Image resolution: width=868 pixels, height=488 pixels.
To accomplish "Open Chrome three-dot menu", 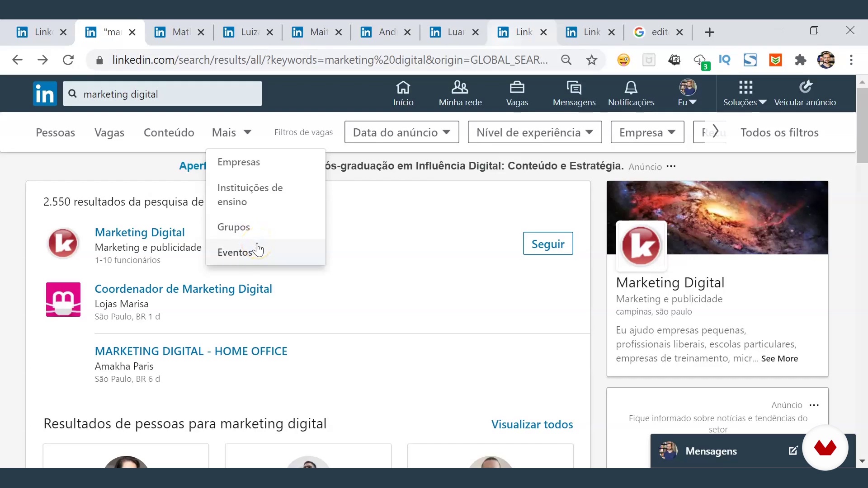I will coord(851,60).
